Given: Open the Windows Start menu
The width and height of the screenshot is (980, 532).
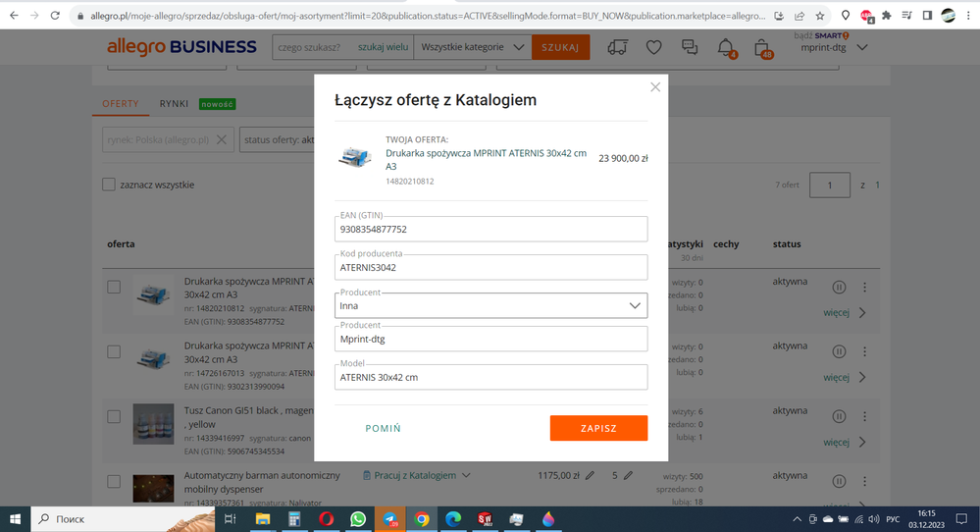Looking at the screenshot, I should click(x=15, y=519).
